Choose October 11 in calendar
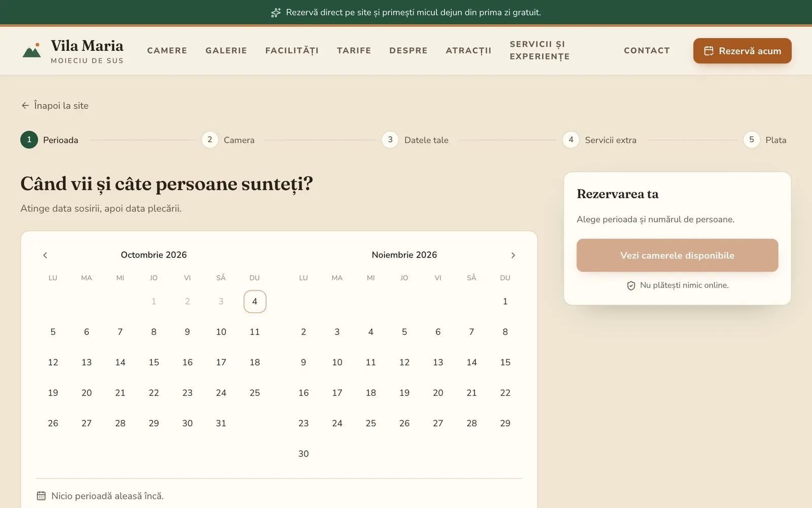Viewport: 812px width, 508px height. 255,332
